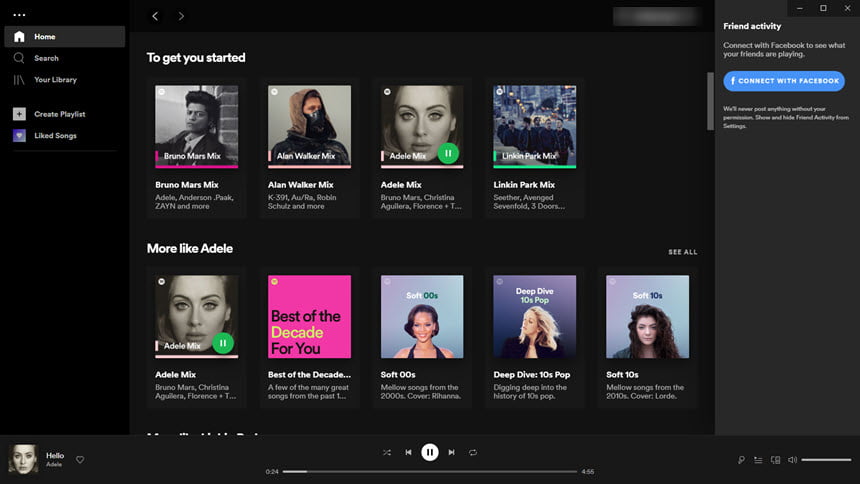Image resolution: width=860 pixels, height=484 pixels.
Task: Open Hello album art in player bar
Action: [23, 459]
